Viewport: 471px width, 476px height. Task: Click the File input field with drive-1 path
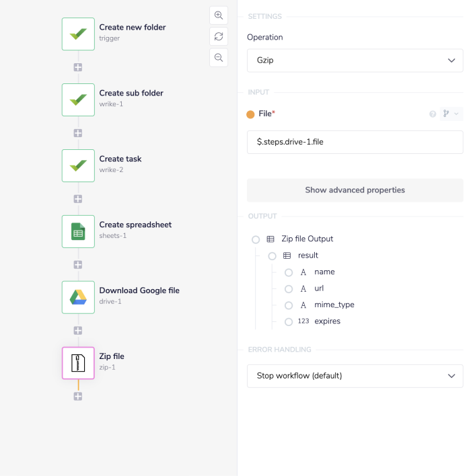point(355,142)
